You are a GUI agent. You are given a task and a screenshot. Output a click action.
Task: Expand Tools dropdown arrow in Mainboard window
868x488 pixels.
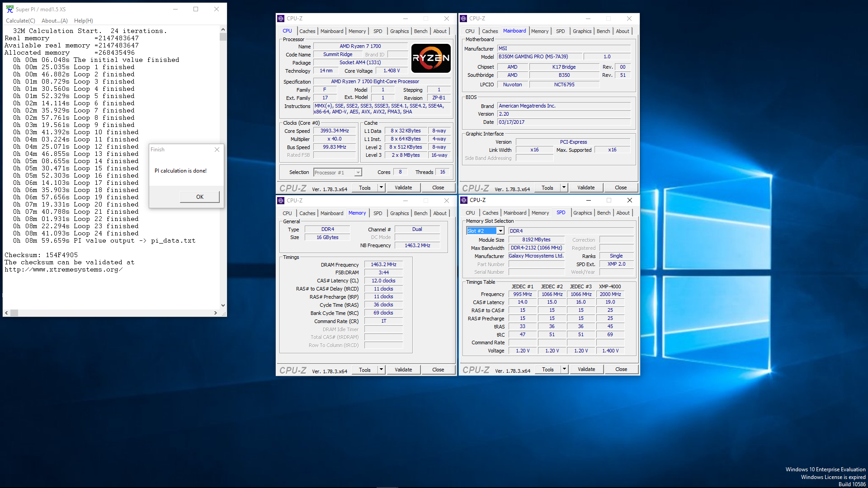pyautogui.click(x=564, y=188)
